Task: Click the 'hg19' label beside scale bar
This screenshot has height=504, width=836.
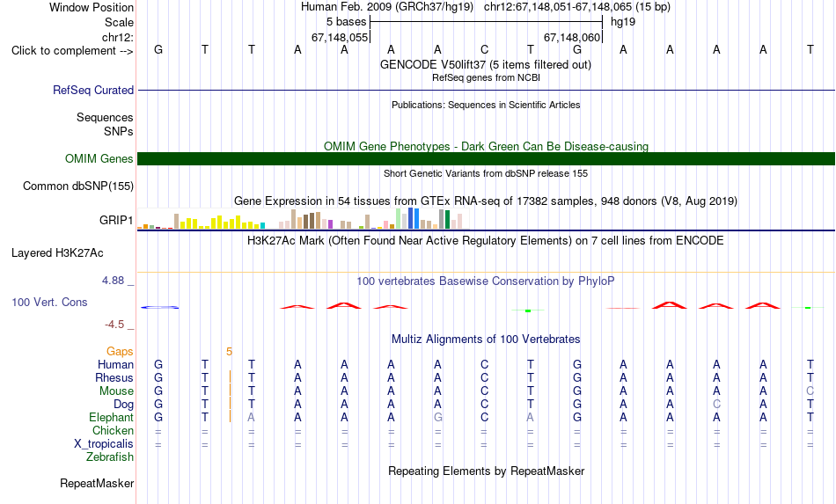Action: coord(623,22)
